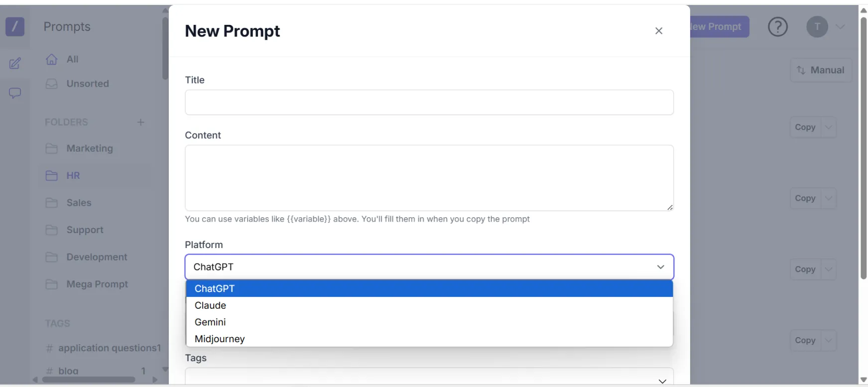Click the Manual sort button

coord(821,70)
